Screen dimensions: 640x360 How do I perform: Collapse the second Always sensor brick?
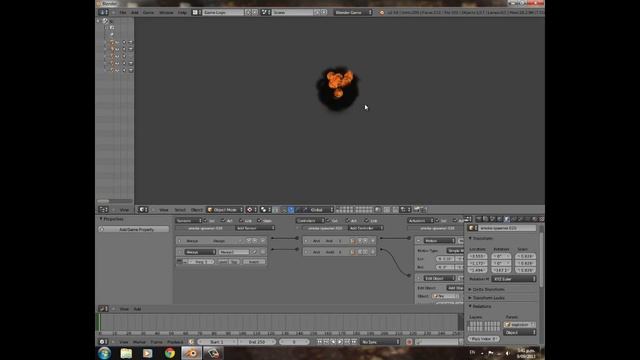click(x=180, y=252)
